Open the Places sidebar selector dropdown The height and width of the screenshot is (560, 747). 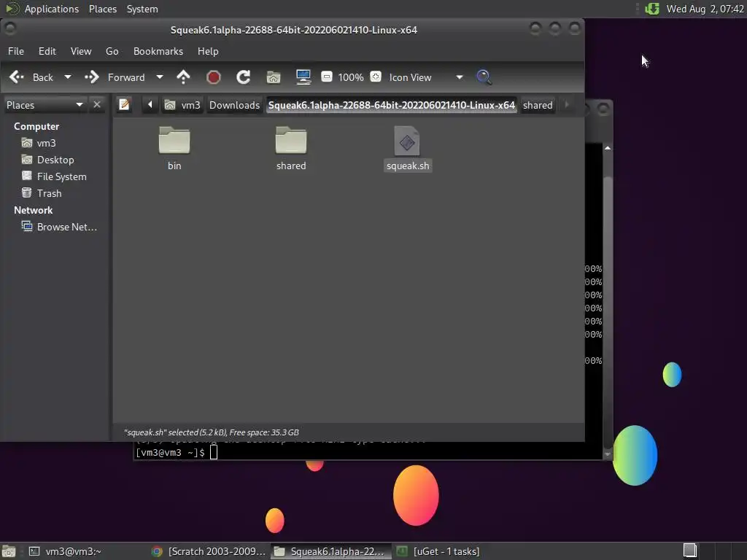pyautogui.click(x=44, y=105)
